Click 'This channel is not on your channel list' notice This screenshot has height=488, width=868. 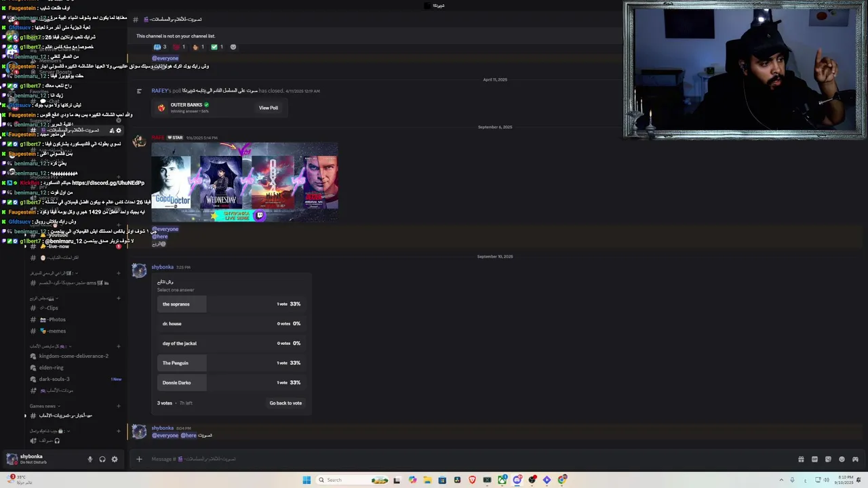pyautogui.click(x=176, y=36)
